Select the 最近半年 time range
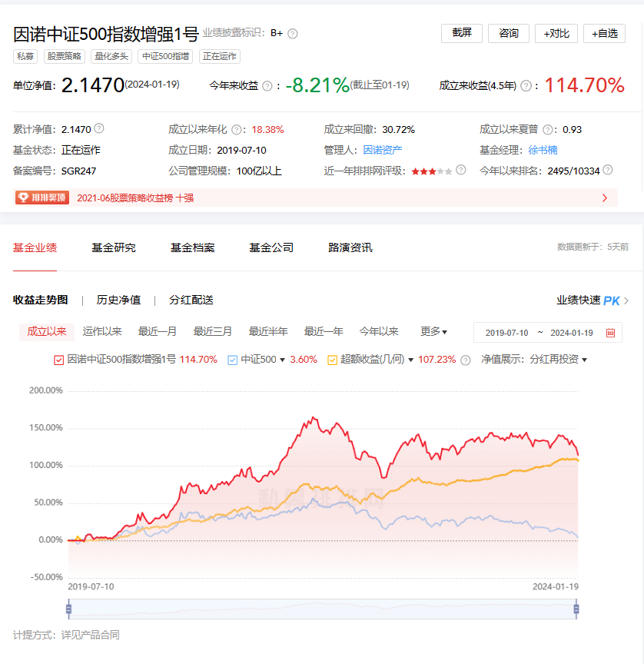The height and width of the screenshot is (664, 644). [x=268, y=331]
